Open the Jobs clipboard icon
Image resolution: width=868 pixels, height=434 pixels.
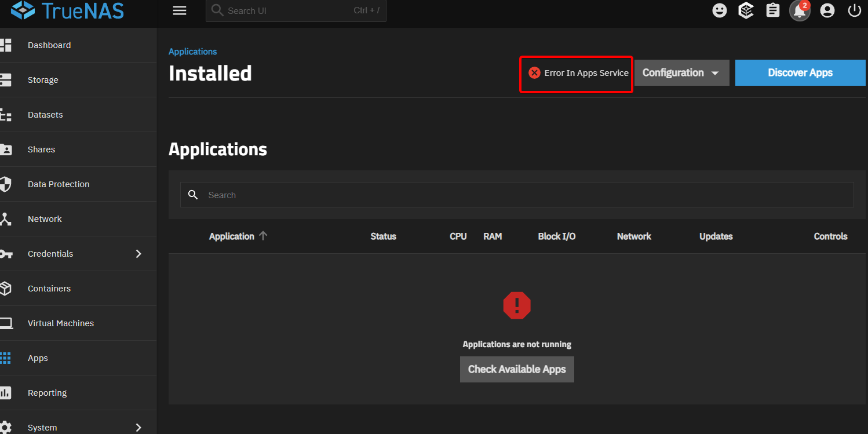[772, 10]
